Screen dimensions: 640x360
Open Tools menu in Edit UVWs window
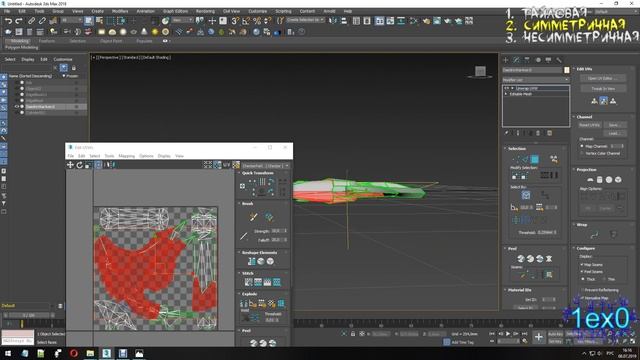tap(109, 156)
